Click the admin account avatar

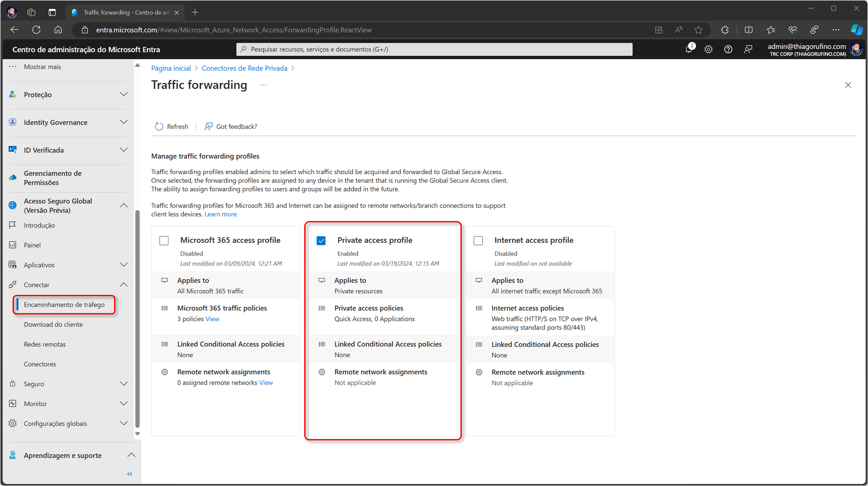click(x=856, y=50)
